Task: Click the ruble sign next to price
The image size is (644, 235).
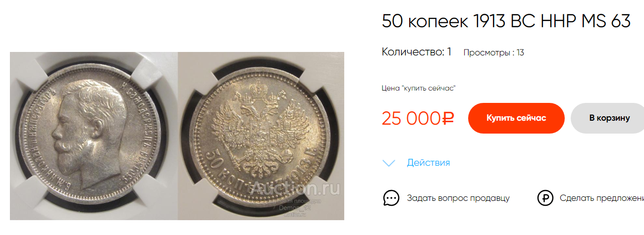Action: click(447, 118)
